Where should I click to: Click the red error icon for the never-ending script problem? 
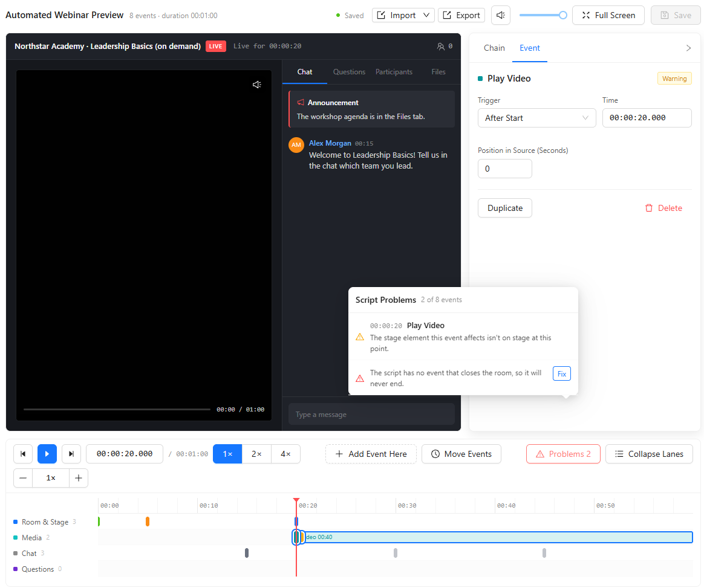(x=360, y=378)
